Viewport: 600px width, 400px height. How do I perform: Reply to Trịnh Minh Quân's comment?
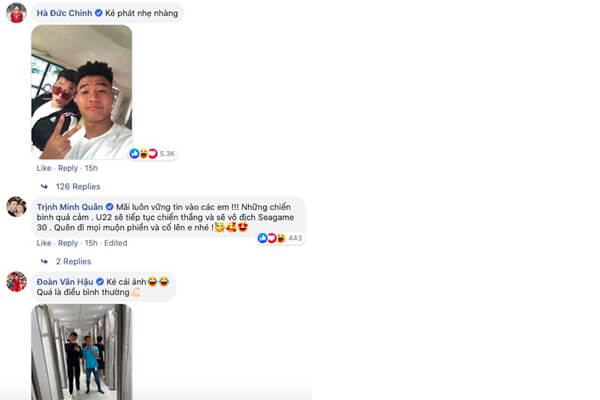(x=68, y=243)
